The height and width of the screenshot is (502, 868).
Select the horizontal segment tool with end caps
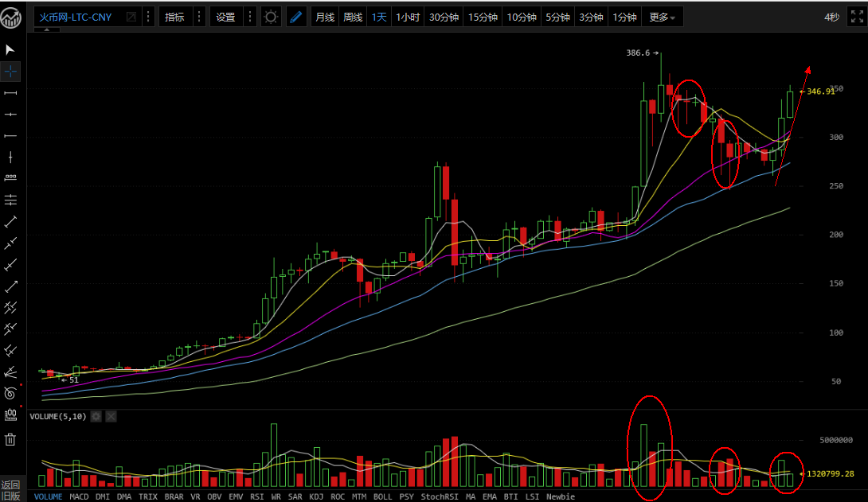point(10,93)
